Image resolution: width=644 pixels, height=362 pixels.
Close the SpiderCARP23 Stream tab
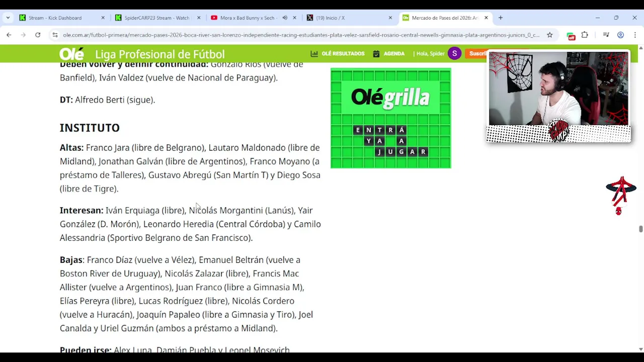198,18
